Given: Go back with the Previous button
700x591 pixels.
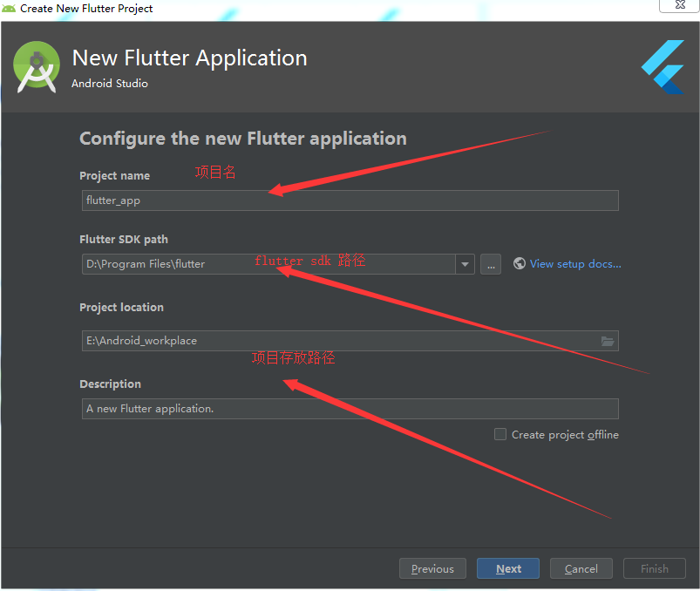Looking at the screenshot, I should pyautogui.click(x=432, y=568).
